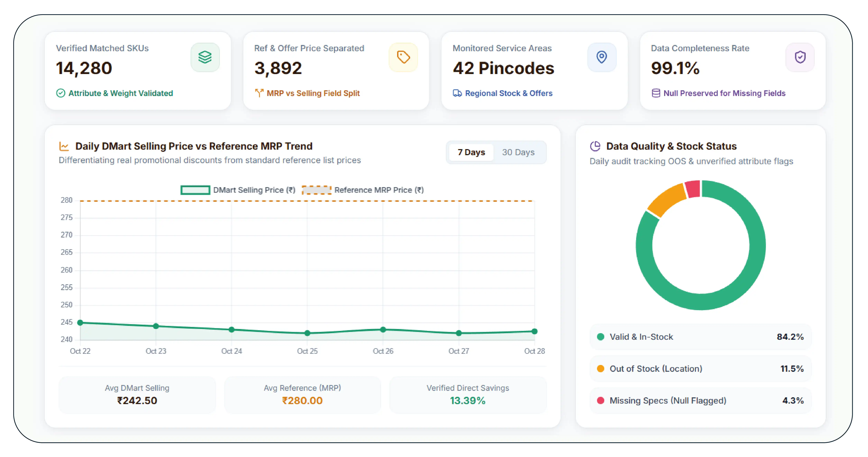This screenshot has height=457, width=868.
Task: Click the split arrows icon near MRP text
Action: coord(259,93)
